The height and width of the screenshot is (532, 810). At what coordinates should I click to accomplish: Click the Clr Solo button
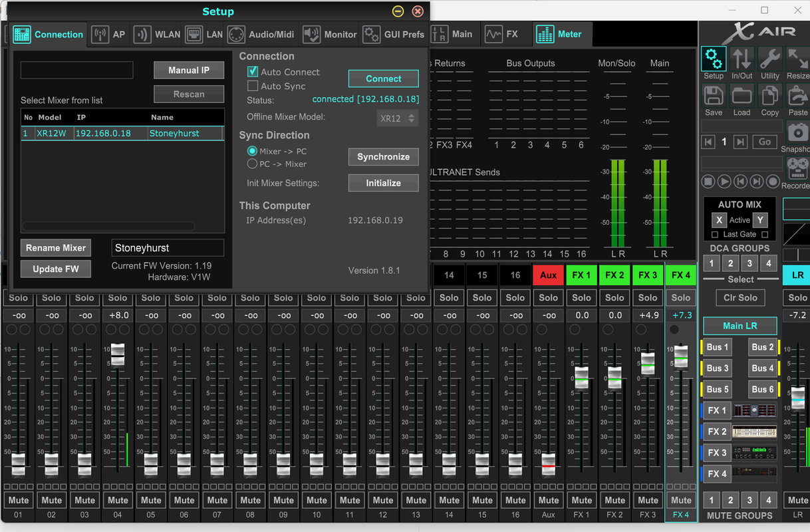point(740,298)
